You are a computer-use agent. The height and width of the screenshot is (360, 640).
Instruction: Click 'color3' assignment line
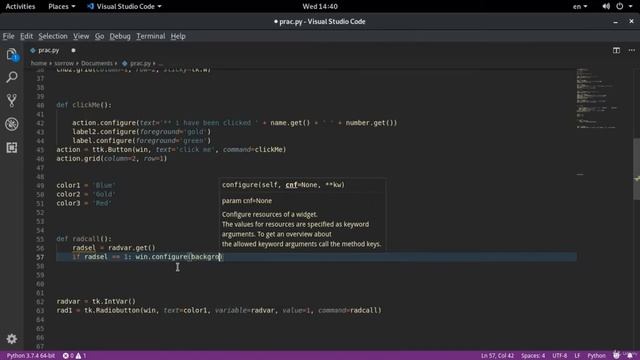click(84, 203)
